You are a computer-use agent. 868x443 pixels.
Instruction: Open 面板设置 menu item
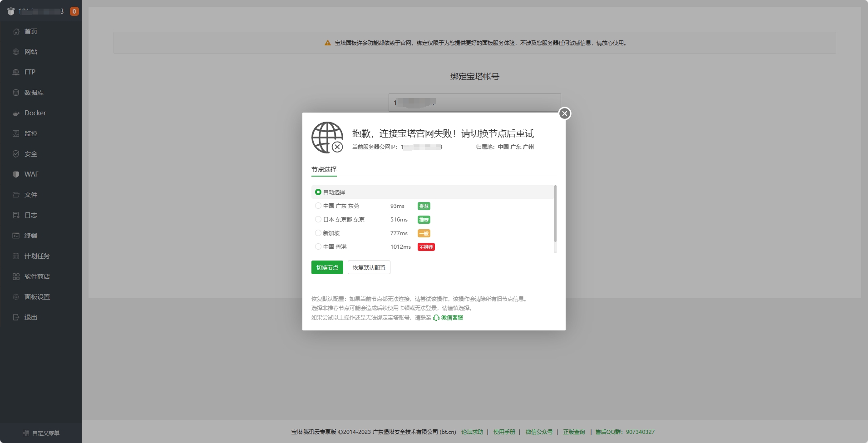[41, 297]
